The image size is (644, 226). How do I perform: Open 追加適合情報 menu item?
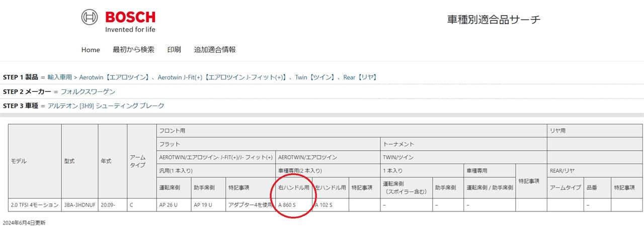[x=215, y=50]
